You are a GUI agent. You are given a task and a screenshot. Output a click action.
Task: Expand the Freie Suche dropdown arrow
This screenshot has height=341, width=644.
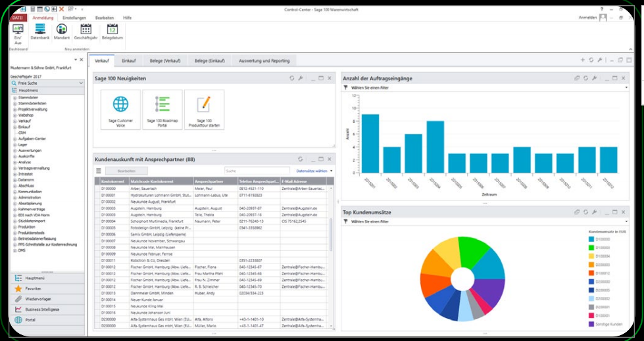(80, 83)
